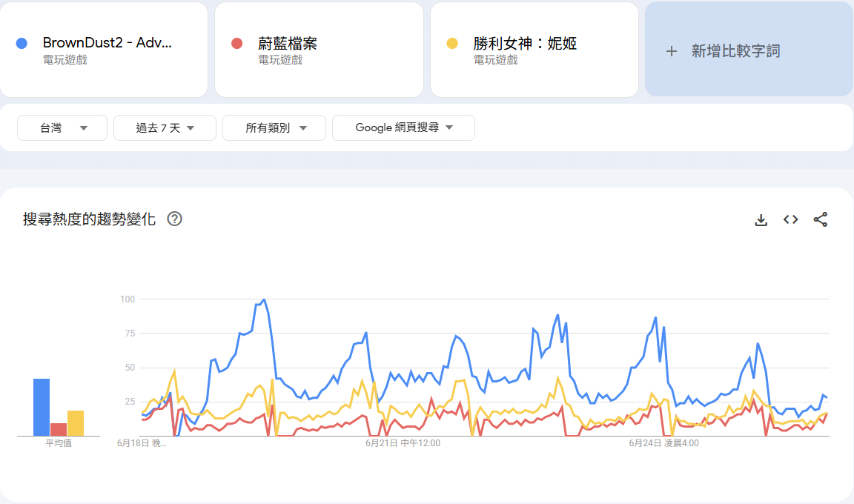
Task: Edit the 蔚藍檔案 search term card
Action: pyautogui.click(x=320, y=50)
